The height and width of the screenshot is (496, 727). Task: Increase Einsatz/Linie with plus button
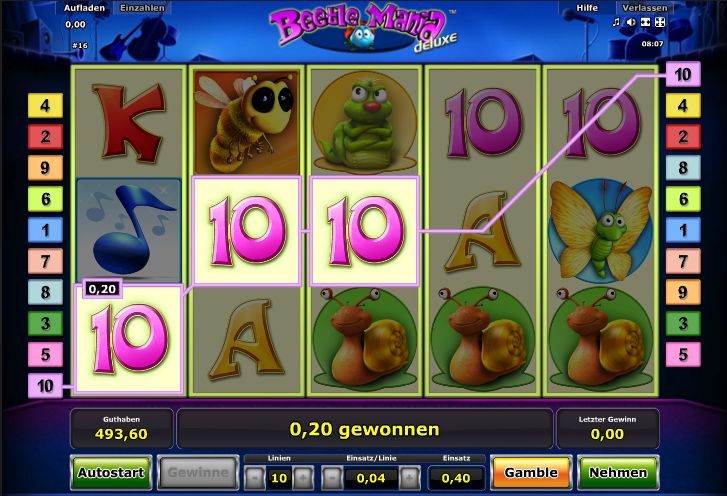[x=410, y=478]
